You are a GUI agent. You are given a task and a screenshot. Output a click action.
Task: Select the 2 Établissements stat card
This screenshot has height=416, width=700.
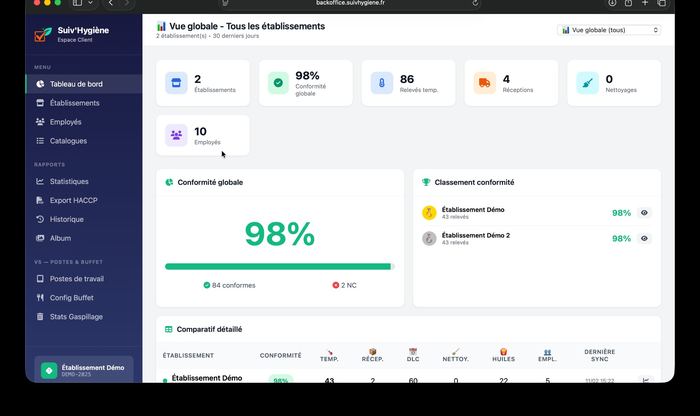[x=203, y=83]
